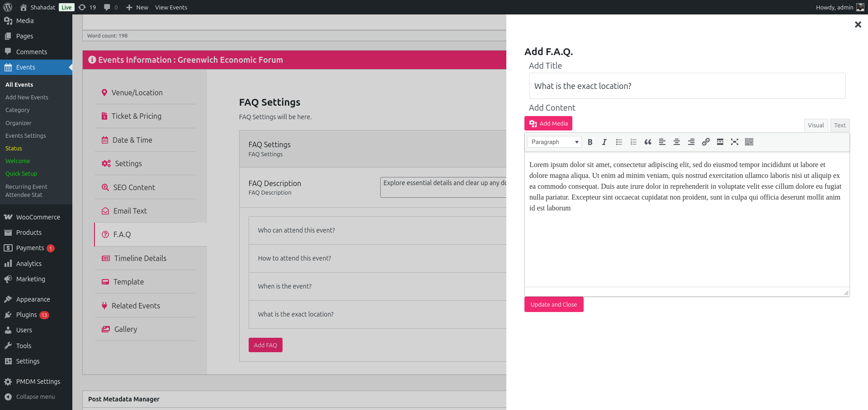
Task: Open the Email Text tab
Action: click(145, 211)
